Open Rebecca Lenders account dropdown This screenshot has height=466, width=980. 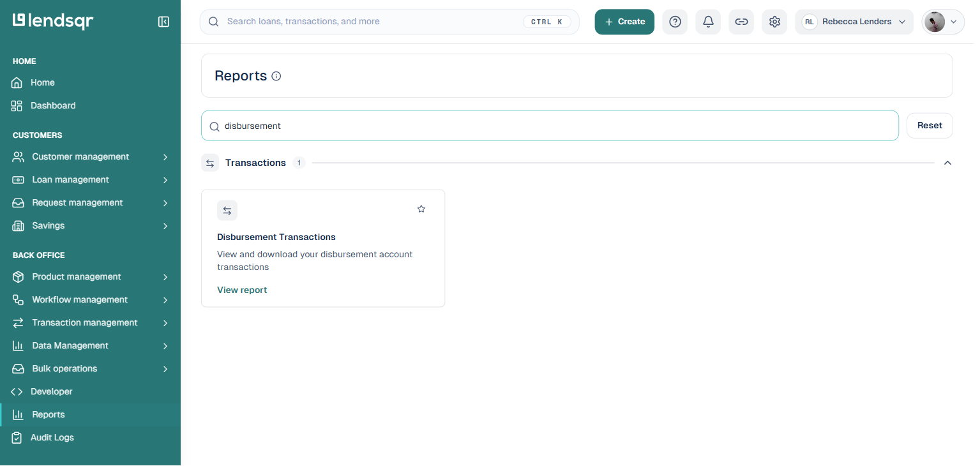pos(854,22)
